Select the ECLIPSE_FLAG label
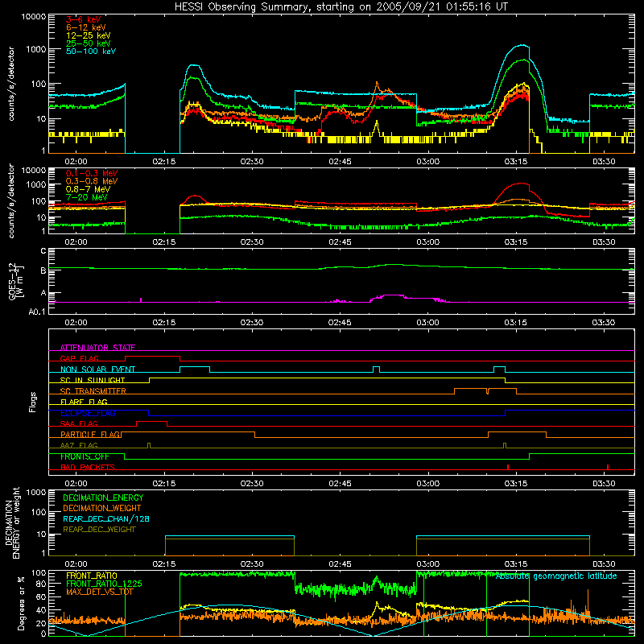 click(88, 413)
